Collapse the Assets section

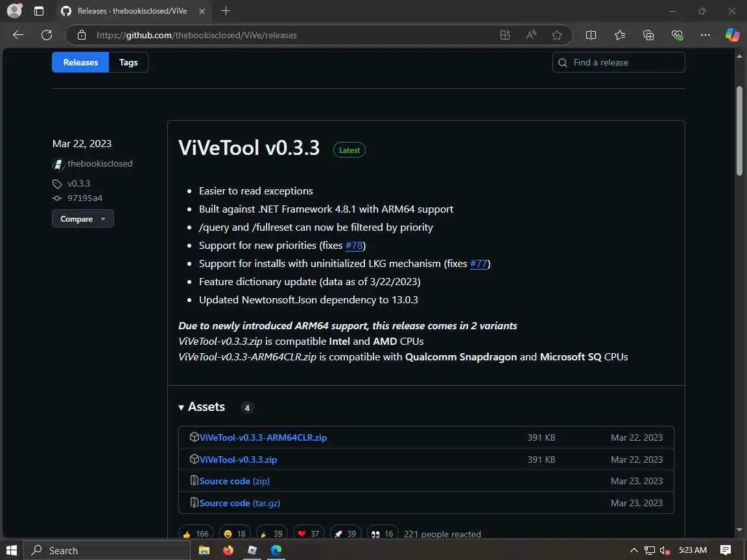pos(202,406)
